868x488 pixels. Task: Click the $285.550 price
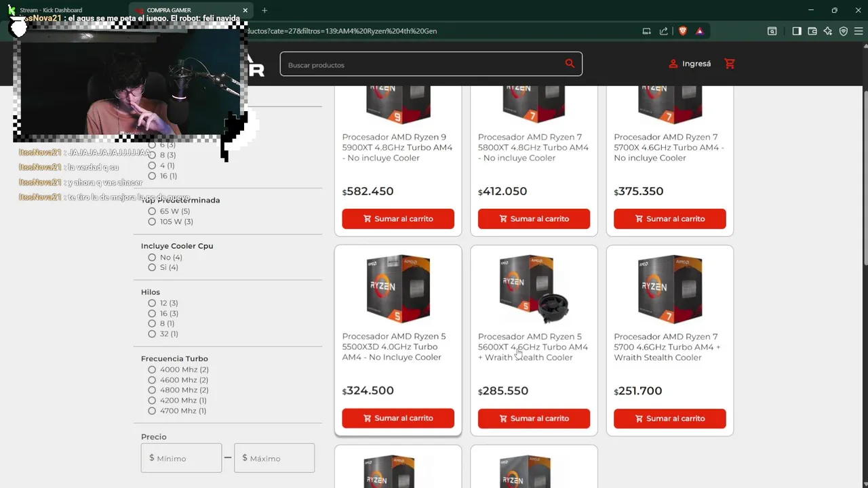[x=503, y=391]
